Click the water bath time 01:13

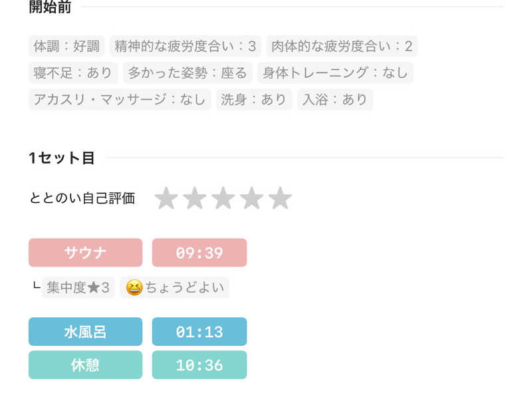point(199,332)
